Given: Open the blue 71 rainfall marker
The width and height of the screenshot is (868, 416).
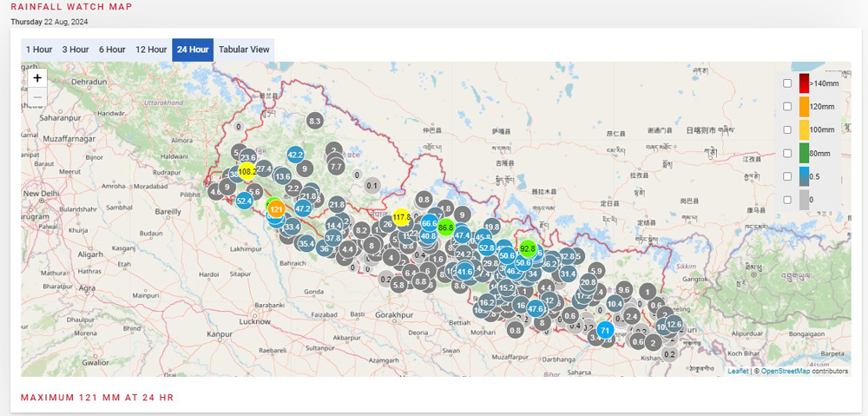Looking at the screenshot, I should [x=605, y=330].
